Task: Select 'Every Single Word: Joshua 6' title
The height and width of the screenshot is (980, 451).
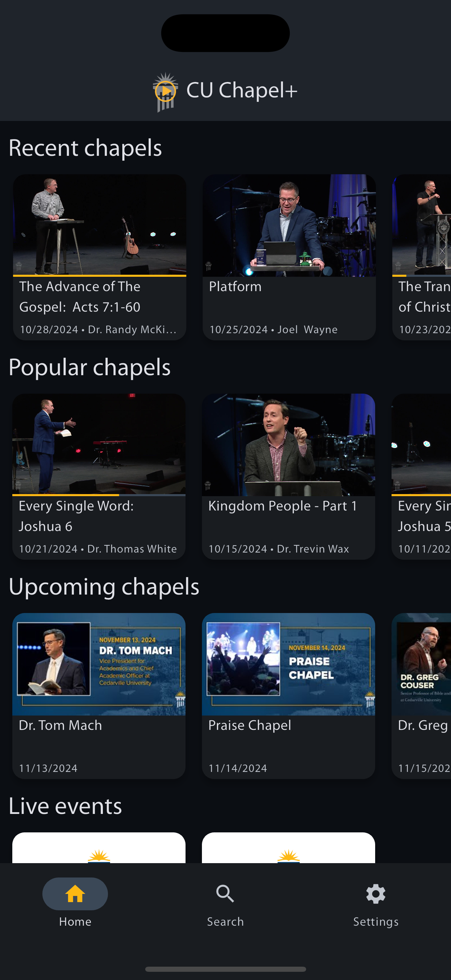Action: point(76,516)
